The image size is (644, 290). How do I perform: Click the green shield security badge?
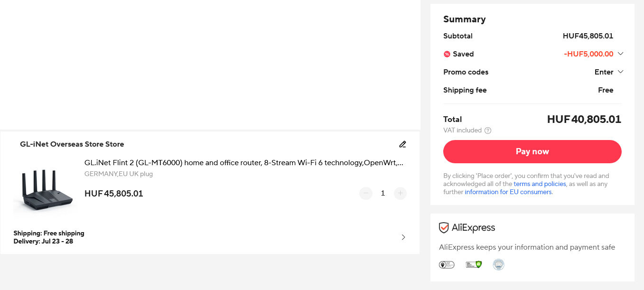tap(474, 265)
